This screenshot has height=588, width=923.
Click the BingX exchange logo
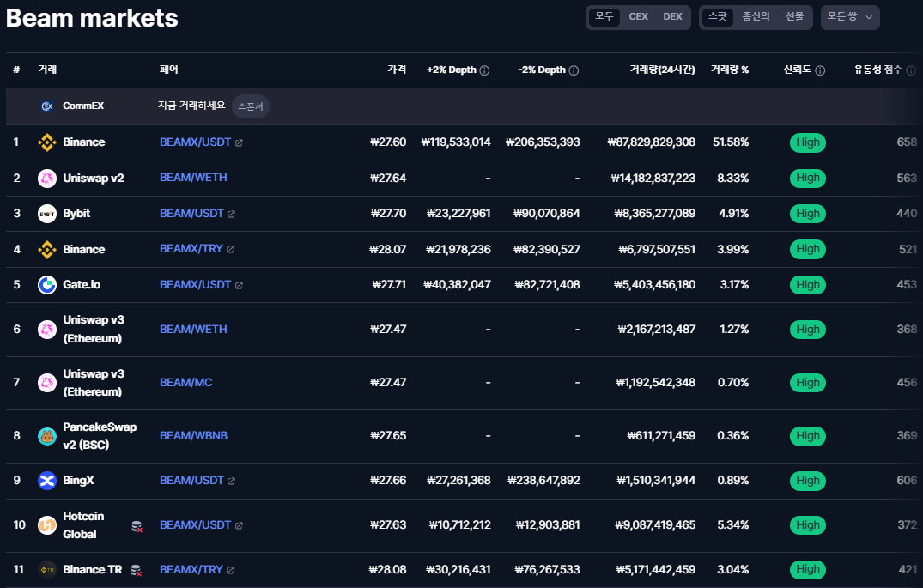pyautogui.click(x=47, y=481)
